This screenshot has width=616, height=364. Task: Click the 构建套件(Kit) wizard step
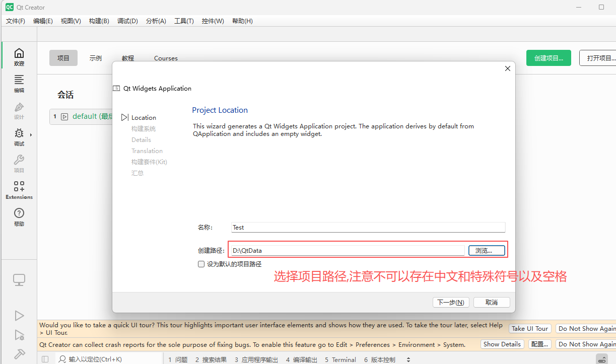click(x=149, y=162)
